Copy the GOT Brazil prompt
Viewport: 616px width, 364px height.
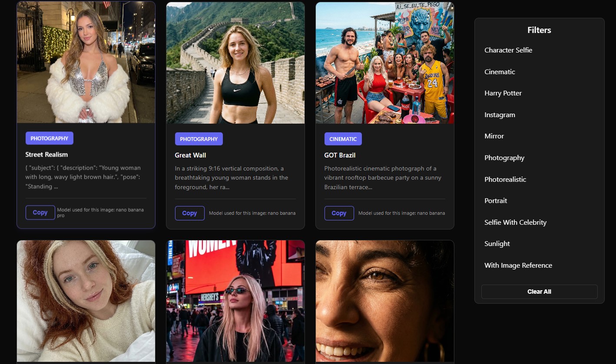(x=339, y=213)
